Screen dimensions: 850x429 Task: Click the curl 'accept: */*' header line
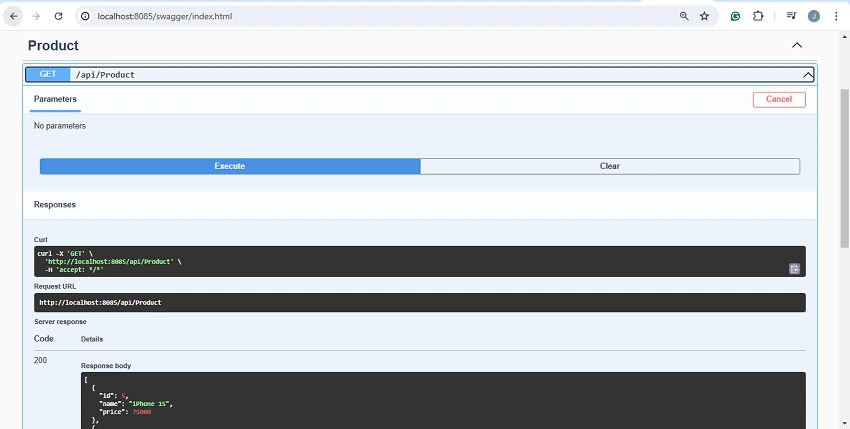[74, 270]
